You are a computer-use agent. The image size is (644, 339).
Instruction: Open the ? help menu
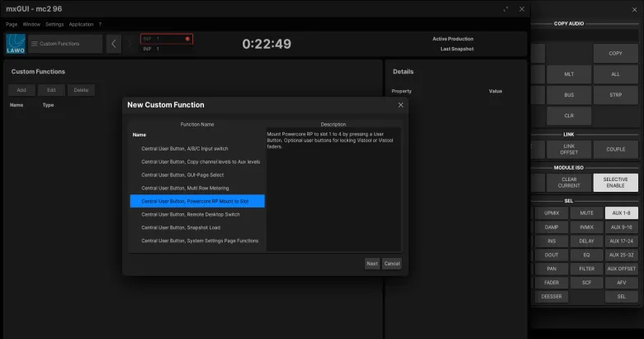coord(100,24)
